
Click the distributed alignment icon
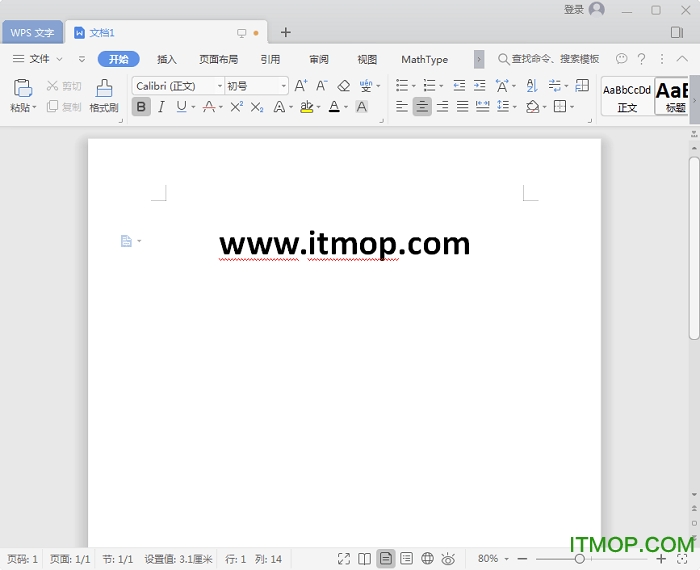click(x=482, y=106)
